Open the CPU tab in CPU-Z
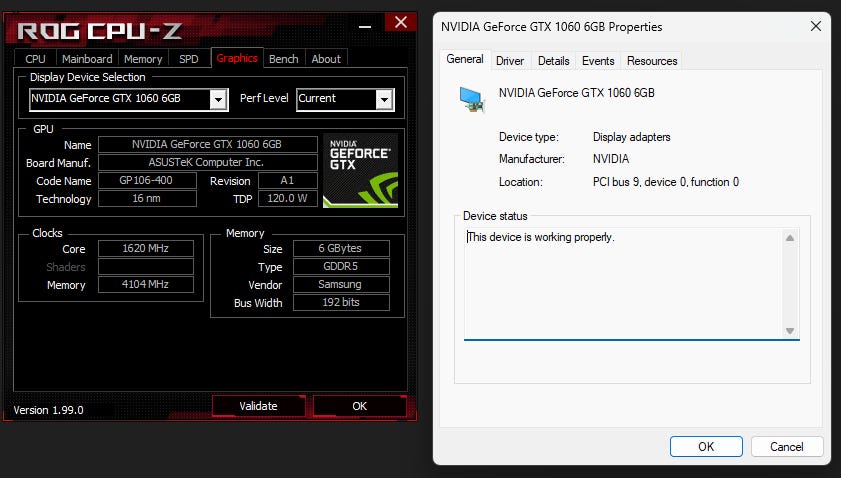841x478 pixels. 35,59
